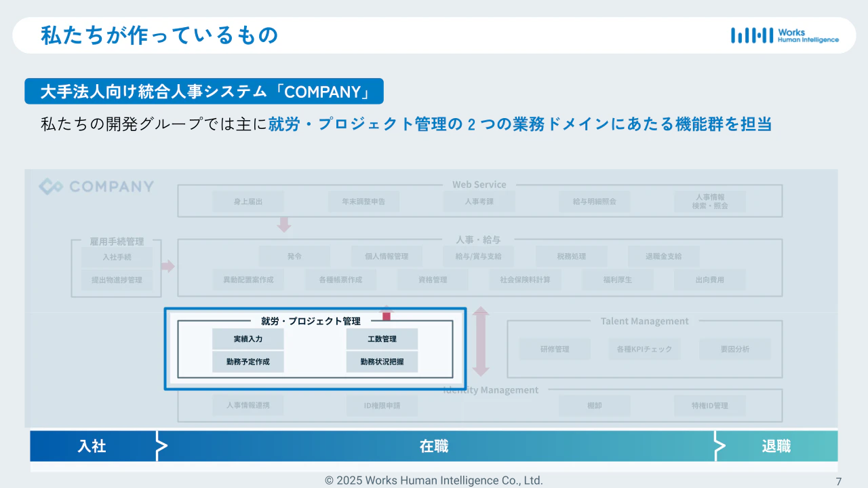Click the 実績入力 box
This screenshot has width=868, height=488.
[x=248, y=339]
